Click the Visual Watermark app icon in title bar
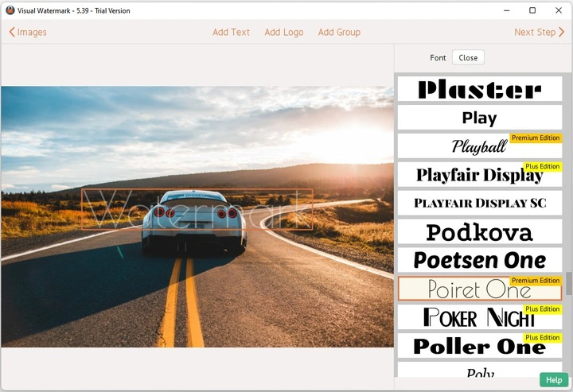The height and width of the screenshot is (392, 573). 10,10
